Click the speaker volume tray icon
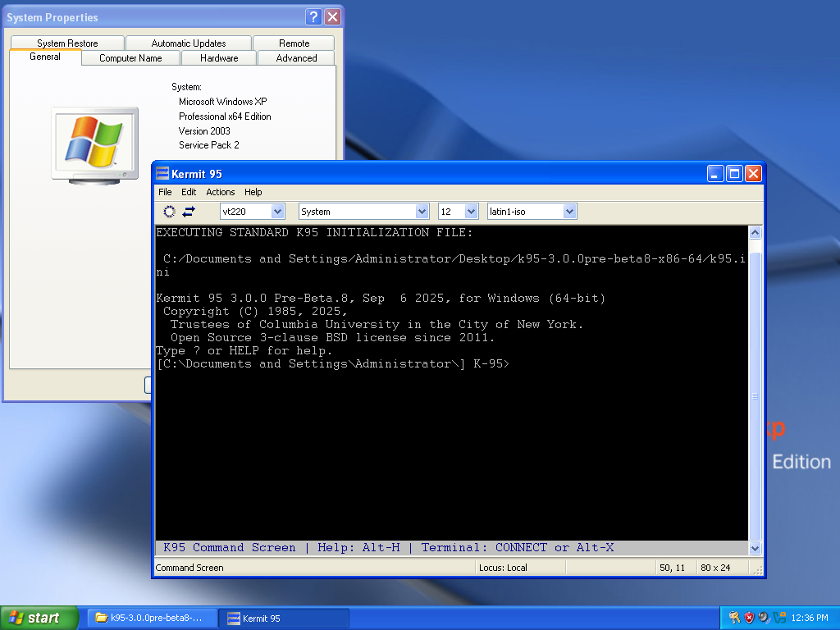 764,618
